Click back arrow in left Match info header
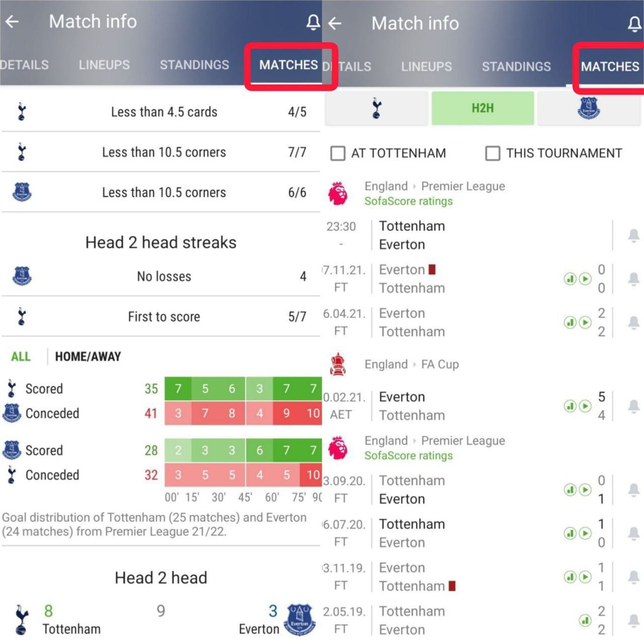Screen dimensions: 644x644 click(x=12, y=22)
